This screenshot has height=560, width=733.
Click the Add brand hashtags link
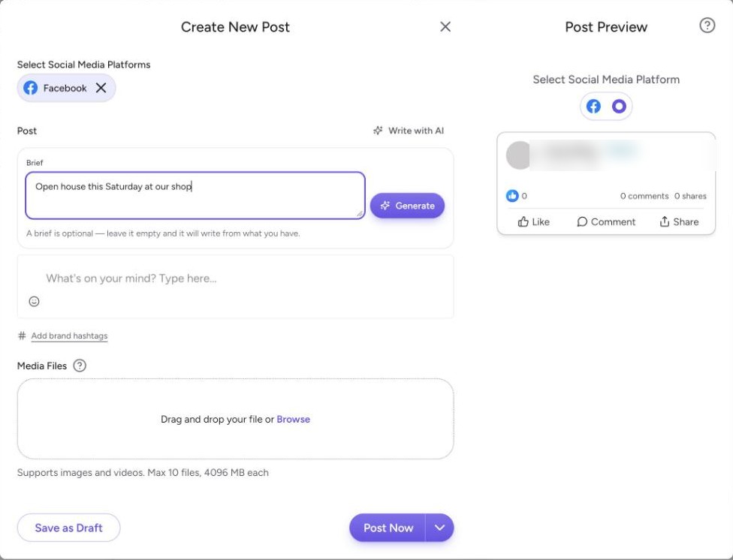coord(69,336)
